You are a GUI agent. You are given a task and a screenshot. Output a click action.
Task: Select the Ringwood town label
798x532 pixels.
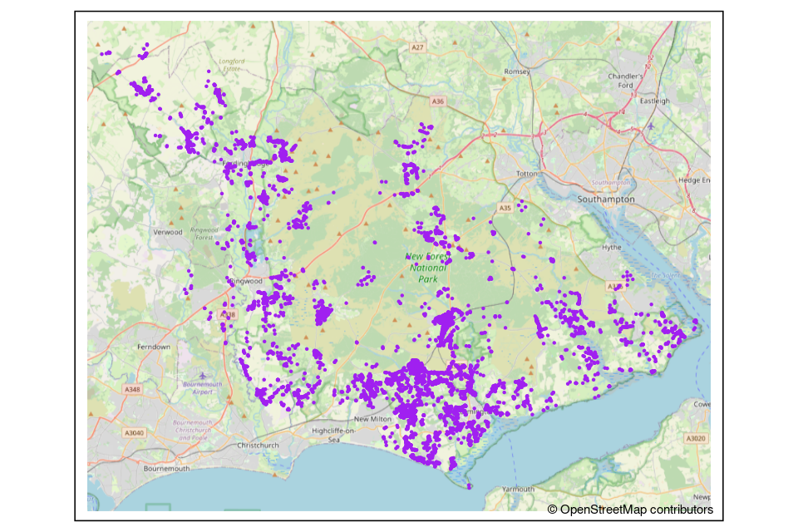(x=245, y=281)
